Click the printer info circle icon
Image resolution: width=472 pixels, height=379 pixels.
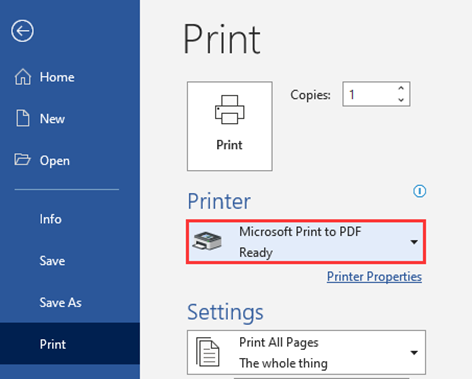pyautogui.click(x=420, y=191)
